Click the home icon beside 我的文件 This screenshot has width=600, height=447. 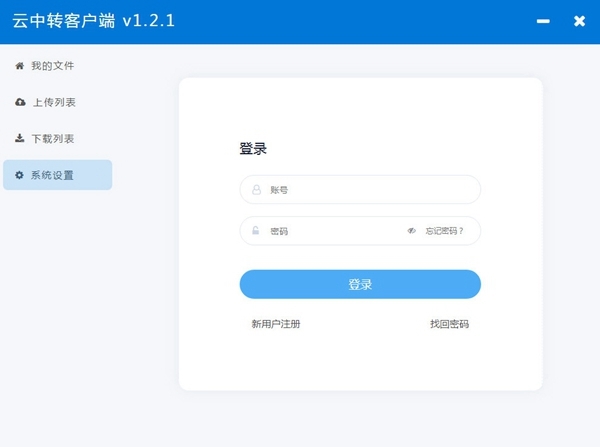[20, 66]
